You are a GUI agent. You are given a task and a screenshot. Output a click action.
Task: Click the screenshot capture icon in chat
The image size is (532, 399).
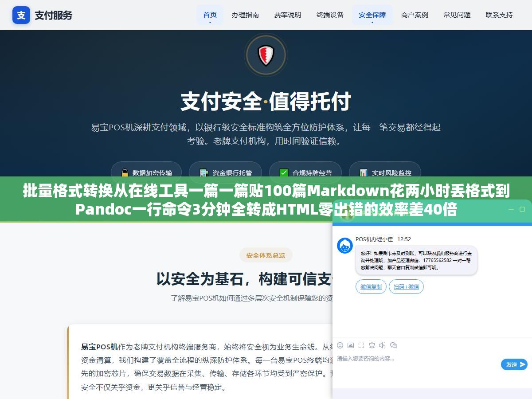(x=361, y=345)
